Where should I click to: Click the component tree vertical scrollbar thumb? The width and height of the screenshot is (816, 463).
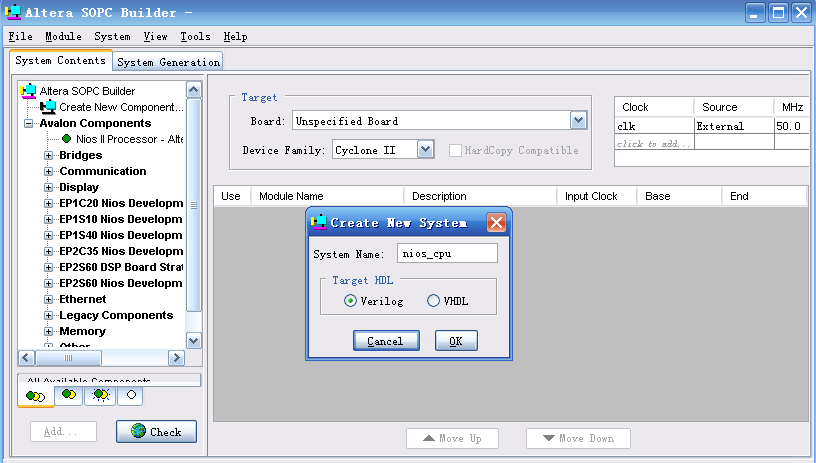pos(194,205)
